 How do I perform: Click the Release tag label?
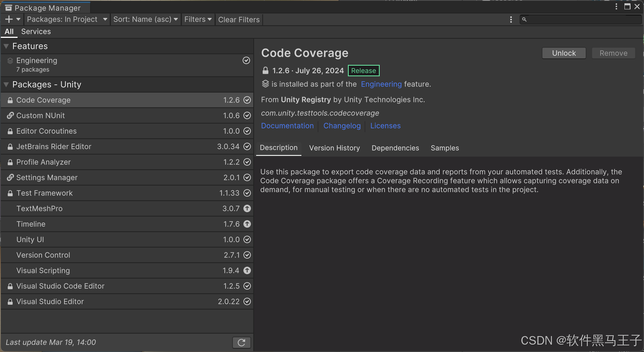pos(364,71)
